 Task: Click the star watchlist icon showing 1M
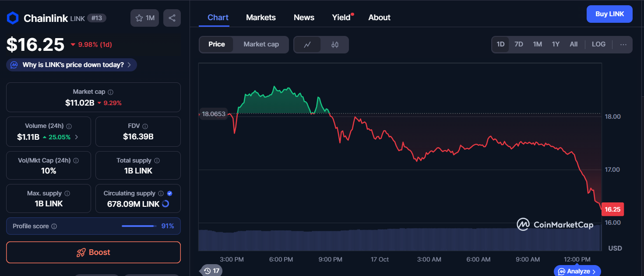click(x=144, y=18)
